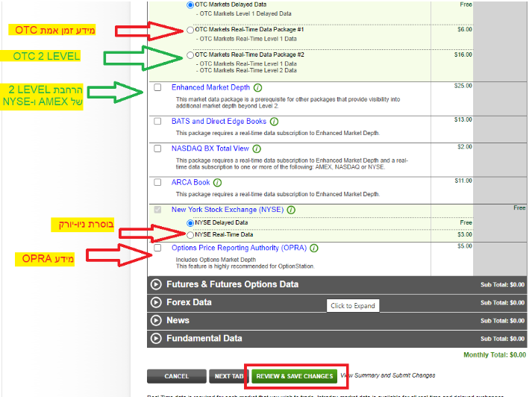
Task: Click the $25.00 Enhanced Market Depth price
Action: point(463,86)
